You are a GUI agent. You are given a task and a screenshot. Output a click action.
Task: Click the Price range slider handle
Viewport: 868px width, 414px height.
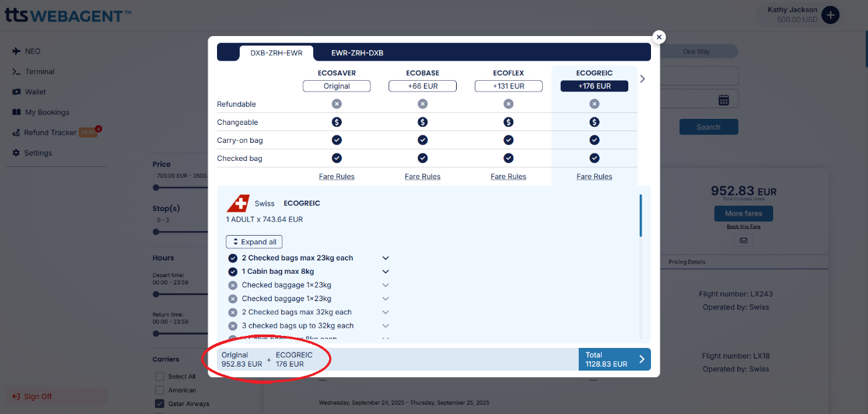coord(156,188)
